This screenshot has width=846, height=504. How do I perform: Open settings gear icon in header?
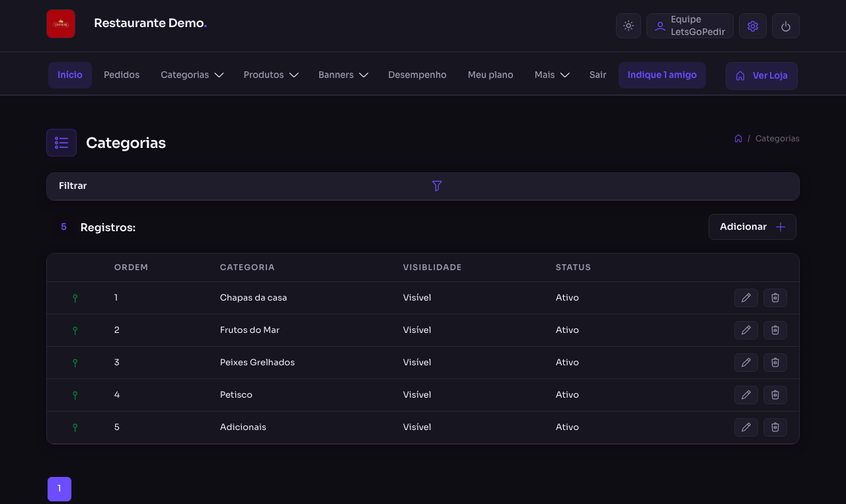(752, 26)
